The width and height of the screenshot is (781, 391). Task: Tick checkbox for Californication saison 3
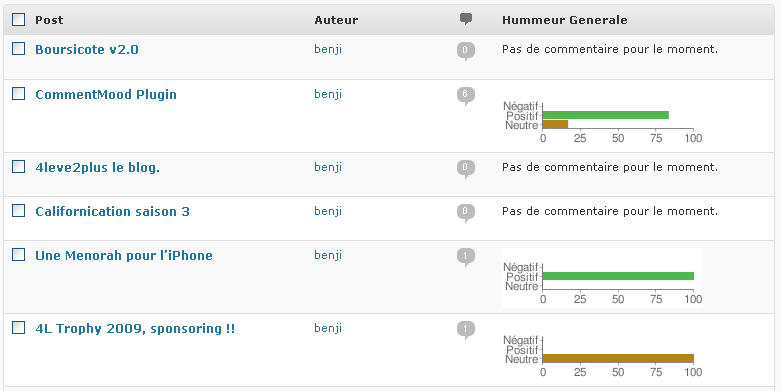[x=18, y=210]
